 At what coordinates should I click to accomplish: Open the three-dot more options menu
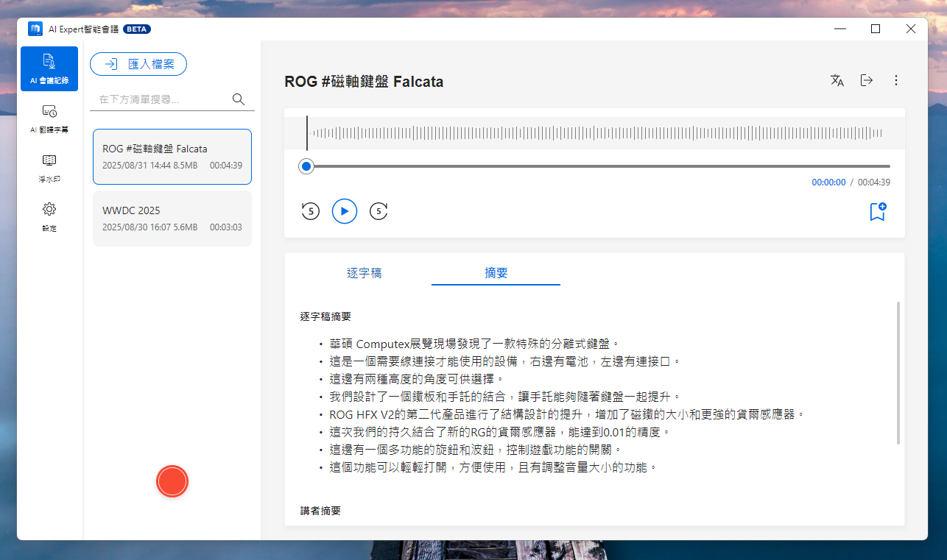(896, 81)
